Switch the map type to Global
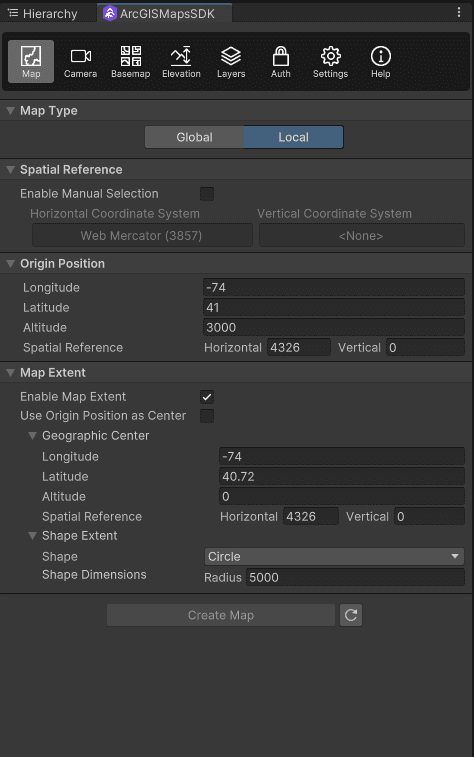The image size is (474, 757). point(195,137)
